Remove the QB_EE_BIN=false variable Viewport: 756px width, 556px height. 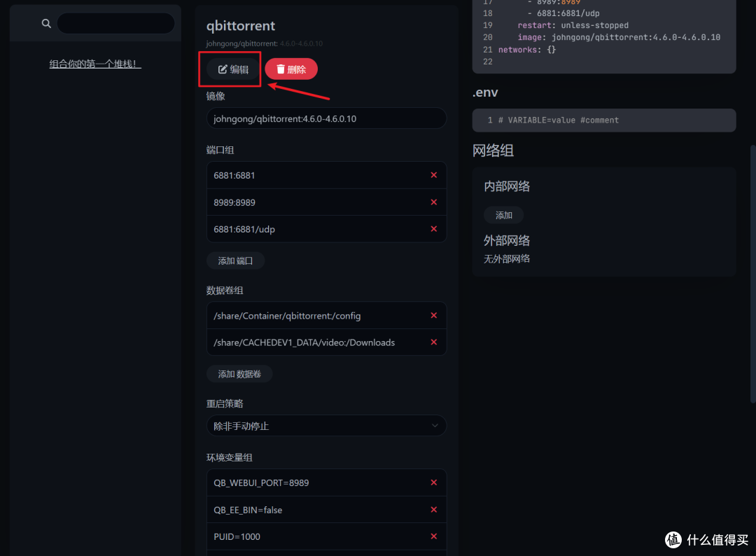point(434,510)
